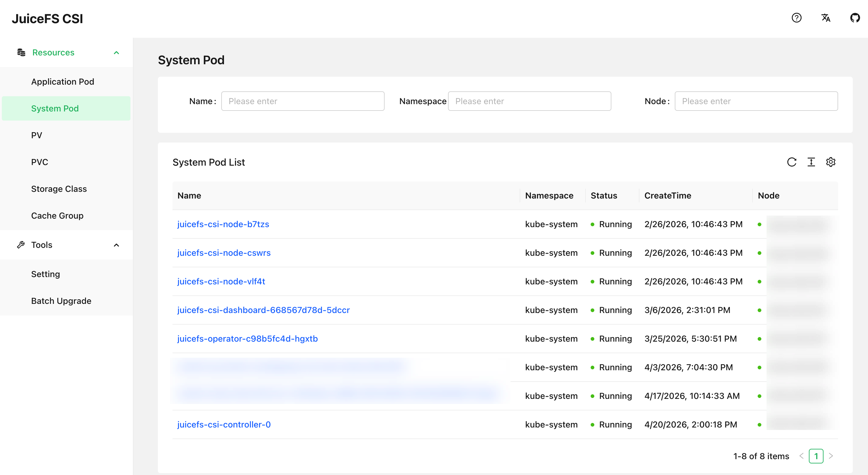Go to next page with right arrow
The image size is (868, 475).
click(831, 456)
